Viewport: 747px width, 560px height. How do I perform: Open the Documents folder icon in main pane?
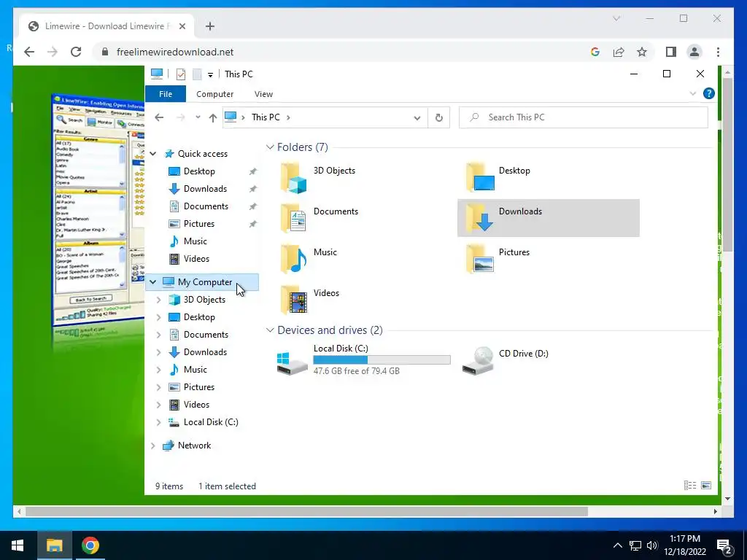tap(294, 219)
